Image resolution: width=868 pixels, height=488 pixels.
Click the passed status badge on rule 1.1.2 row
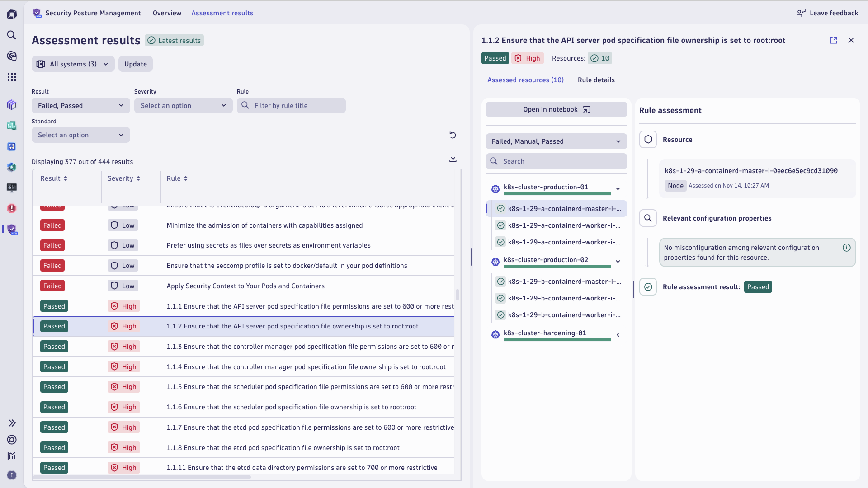[x=54, y=326]
